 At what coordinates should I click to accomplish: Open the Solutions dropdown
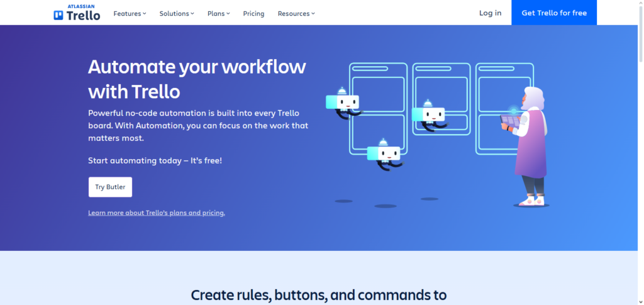pos(177,14)
